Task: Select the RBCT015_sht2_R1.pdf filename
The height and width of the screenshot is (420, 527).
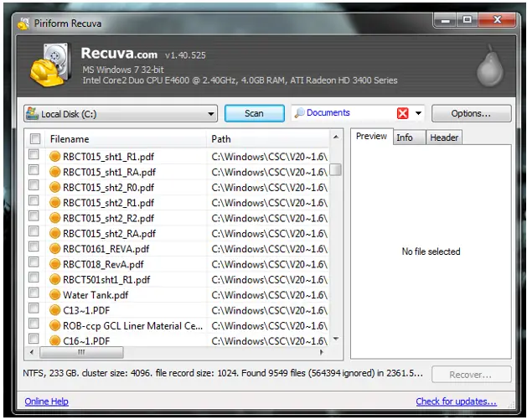Action: tap(108, 203)
